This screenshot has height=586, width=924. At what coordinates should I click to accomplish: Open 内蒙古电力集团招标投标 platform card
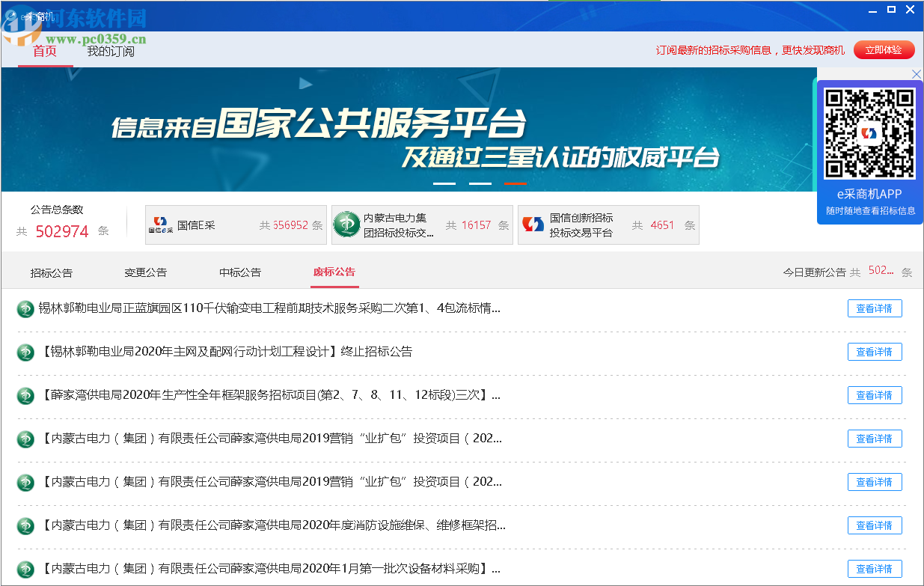pyautogui.click(x=423, y=225)
